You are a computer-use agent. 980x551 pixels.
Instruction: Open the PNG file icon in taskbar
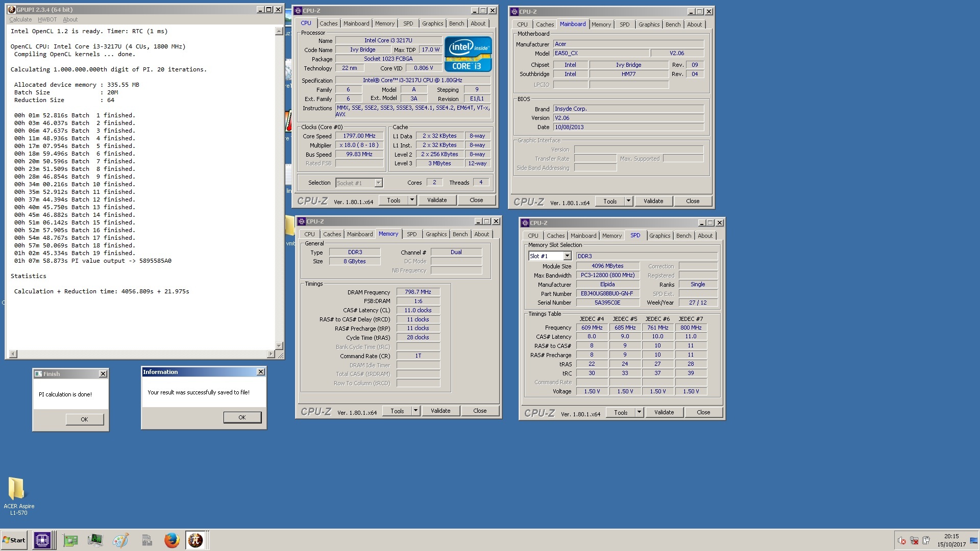147,540
